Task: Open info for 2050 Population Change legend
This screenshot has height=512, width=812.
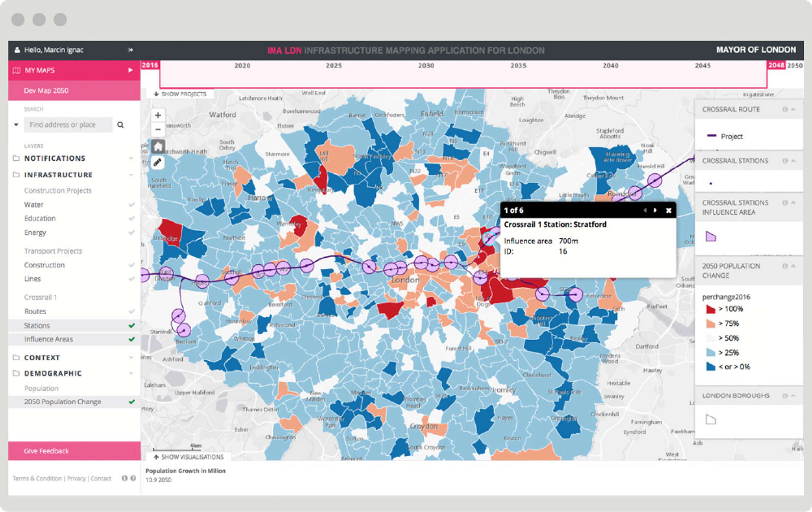Action: [x=785, y=266]
